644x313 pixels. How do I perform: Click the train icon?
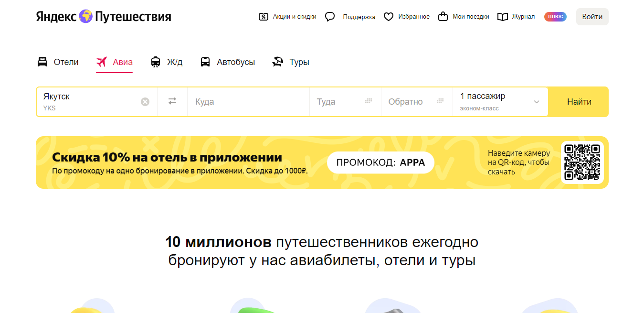tap(156, 62)
